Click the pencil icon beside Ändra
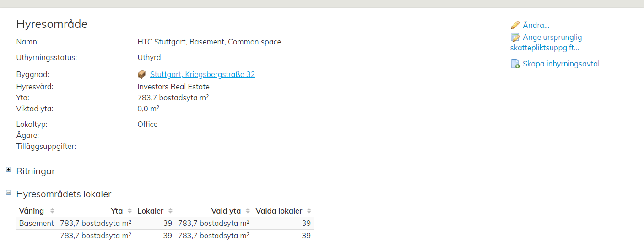 pyautogui.click(x=515, y=25)
